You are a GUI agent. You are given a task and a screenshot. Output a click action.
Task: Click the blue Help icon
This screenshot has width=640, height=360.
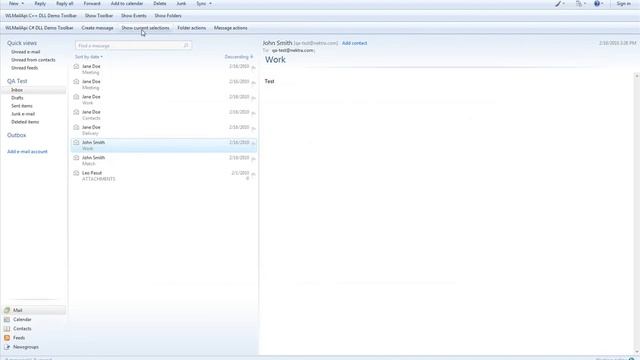[598, 4]
